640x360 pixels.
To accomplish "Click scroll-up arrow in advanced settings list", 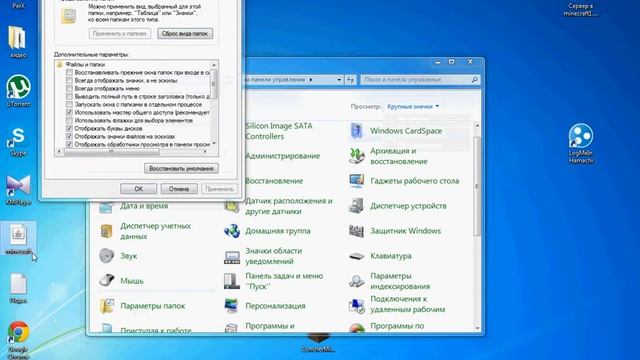I will [214, 64].
